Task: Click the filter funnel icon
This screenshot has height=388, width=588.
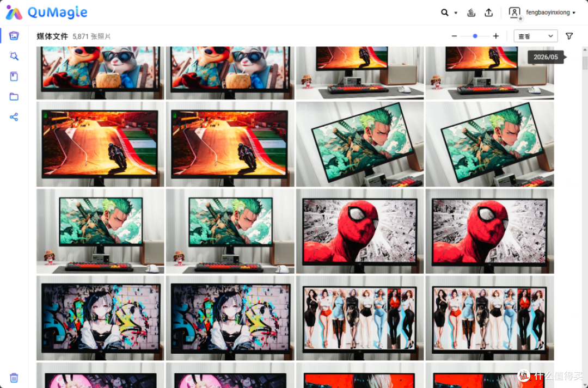Action: pos(569,36)
